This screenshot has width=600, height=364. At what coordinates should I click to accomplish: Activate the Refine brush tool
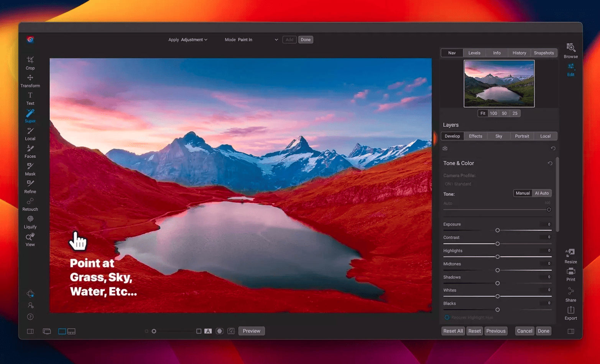click(x=30, y=187)
